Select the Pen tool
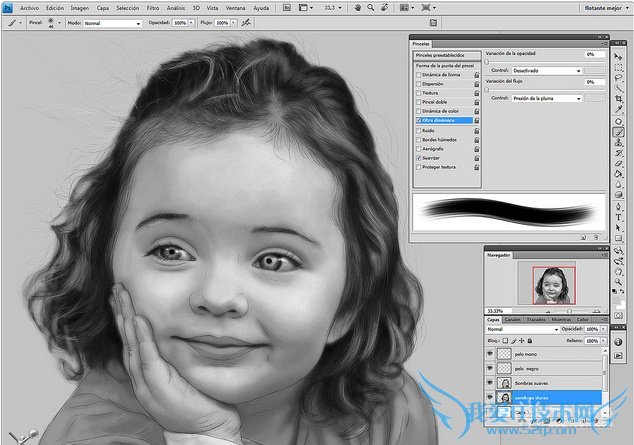This screenshot has width=634, height=445. [618, 207]
